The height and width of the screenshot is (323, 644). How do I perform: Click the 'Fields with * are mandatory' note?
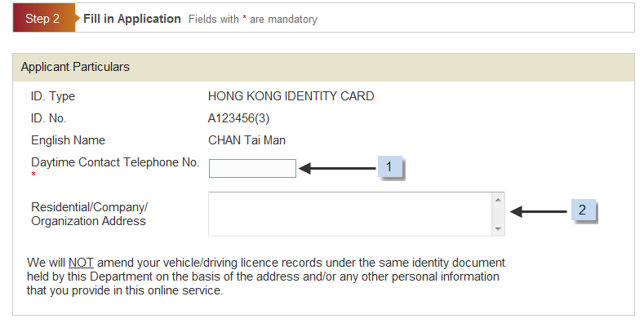click(x=253, y=20)
